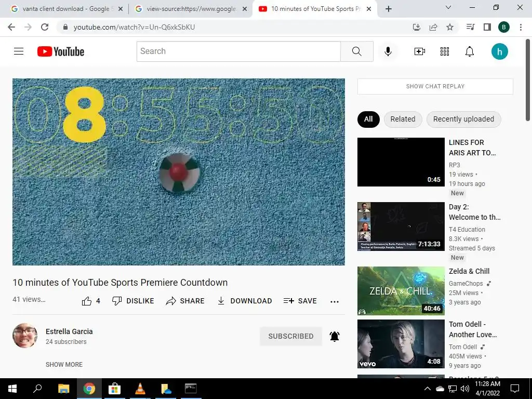Select the Related filter chip
The height and width of the screenshot is (399, 532).
(x=403, y=119)
